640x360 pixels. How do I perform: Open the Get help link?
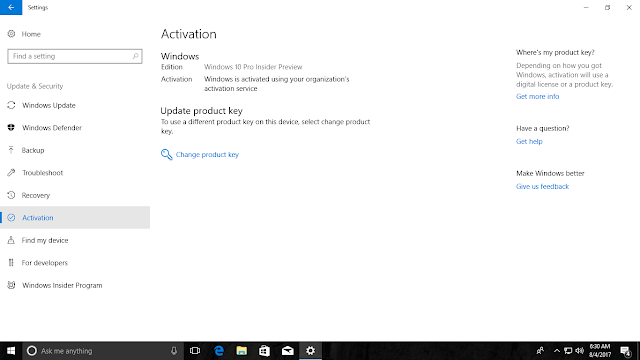coord(529,141)
